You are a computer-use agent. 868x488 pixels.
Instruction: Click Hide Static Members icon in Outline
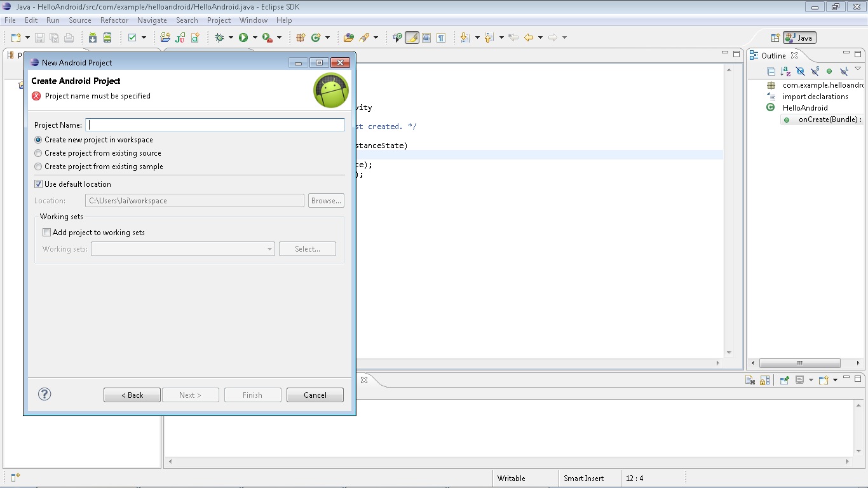[x=815, y=71]
